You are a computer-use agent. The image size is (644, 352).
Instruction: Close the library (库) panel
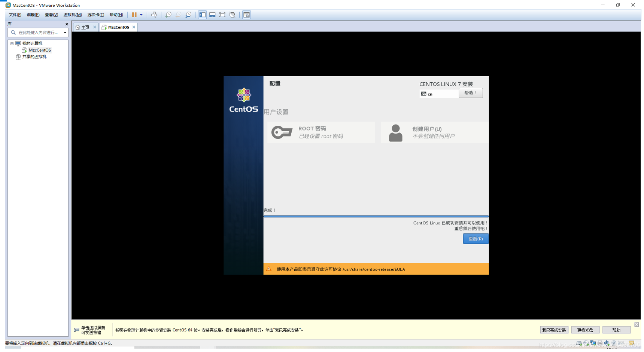(67, 24)
